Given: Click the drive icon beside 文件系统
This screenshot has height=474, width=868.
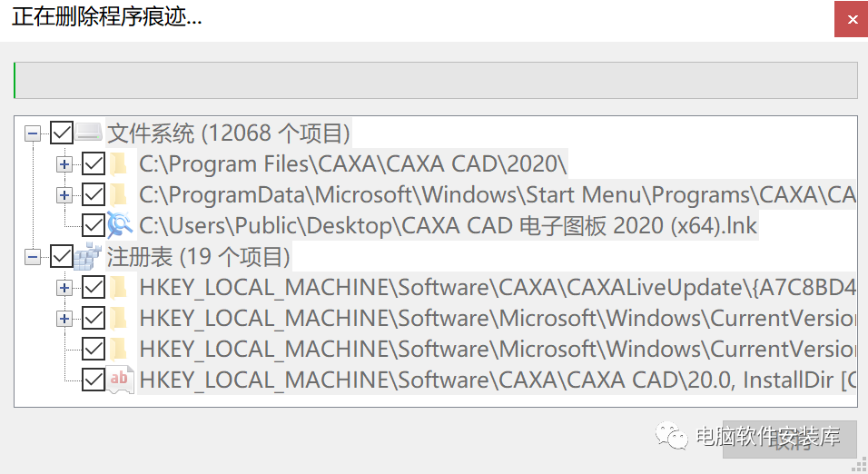Looking at the screenshot, I should pyautogui.click(x=89, y=133).
